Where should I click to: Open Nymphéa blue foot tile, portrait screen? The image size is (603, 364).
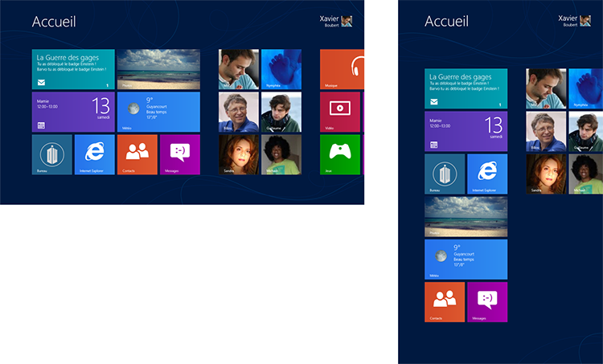(x=585, y=88)
